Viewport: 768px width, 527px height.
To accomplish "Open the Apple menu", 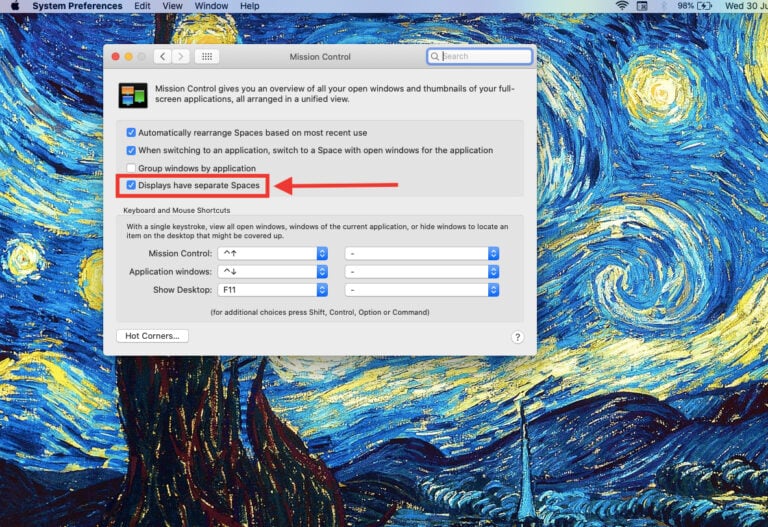I will tap(15, 6).
